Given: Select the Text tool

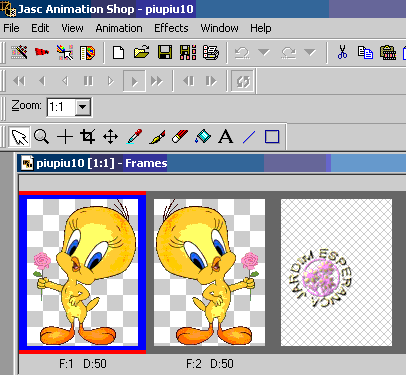Looking at the screenshot, I should click(x=226, y=137).
